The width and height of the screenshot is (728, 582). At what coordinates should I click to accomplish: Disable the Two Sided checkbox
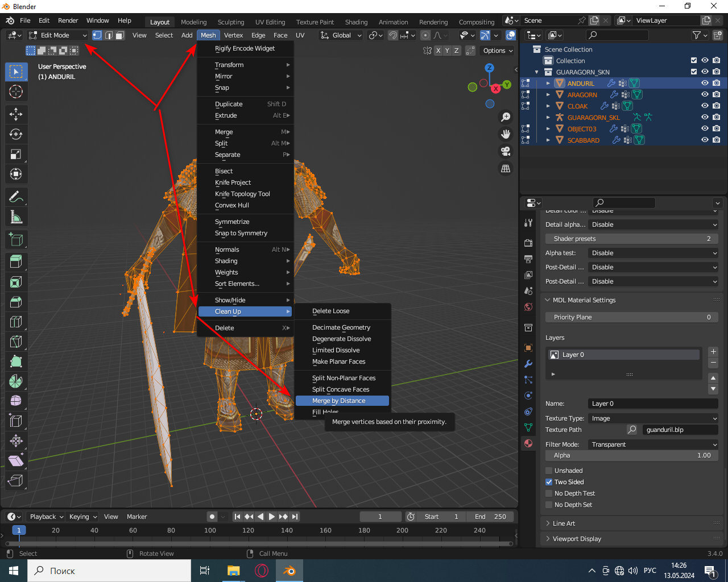click(x=549, y=482)
